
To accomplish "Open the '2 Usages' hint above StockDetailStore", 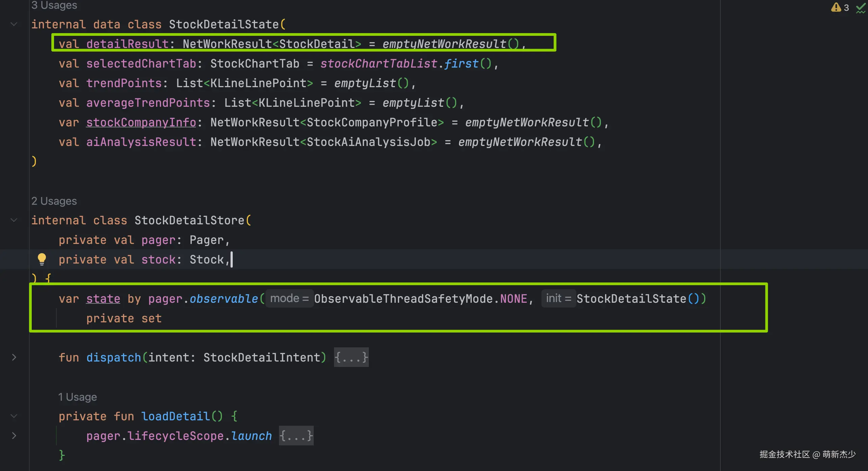I will pos(54,201).
